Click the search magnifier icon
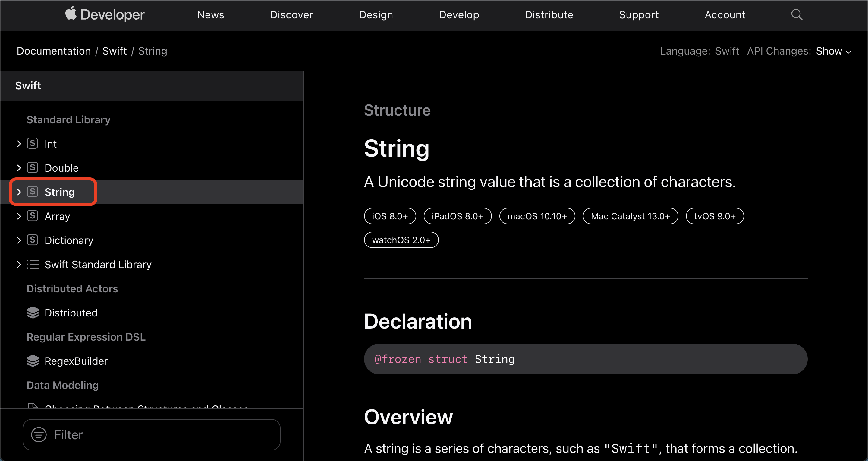Screen dimensions: 868x461 (x=797, y=14)
